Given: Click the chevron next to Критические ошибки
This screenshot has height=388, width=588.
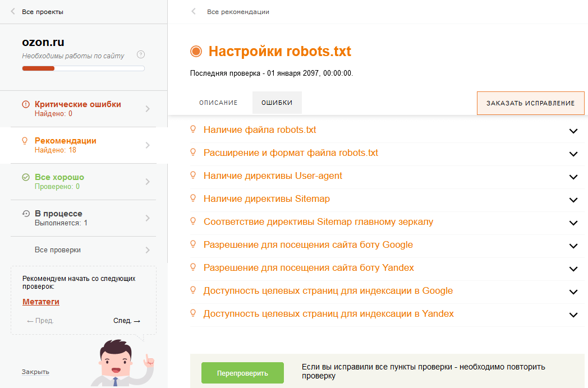Looking at the screenshot, I should 148,109.
